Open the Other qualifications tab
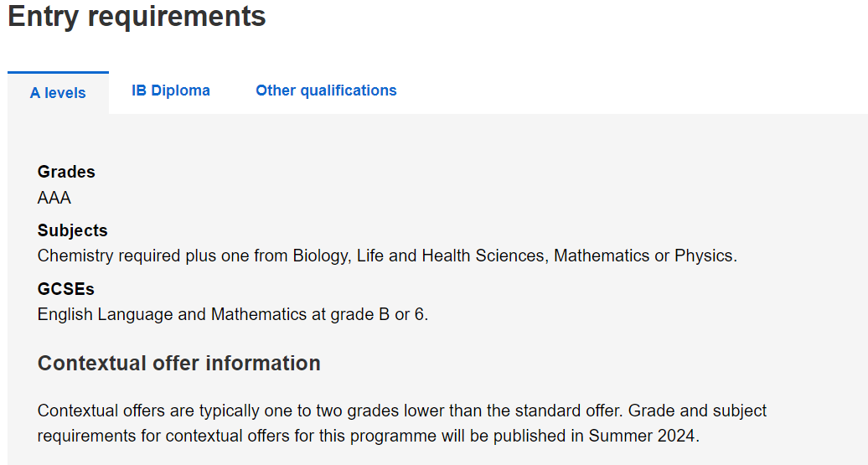868x465 pixels. click(x=326, y=90)
